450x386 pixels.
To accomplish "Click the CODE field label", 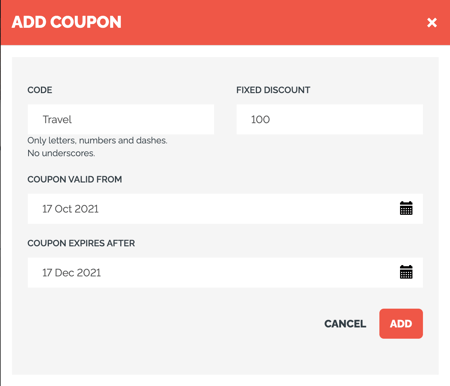I will pos(40,90).
